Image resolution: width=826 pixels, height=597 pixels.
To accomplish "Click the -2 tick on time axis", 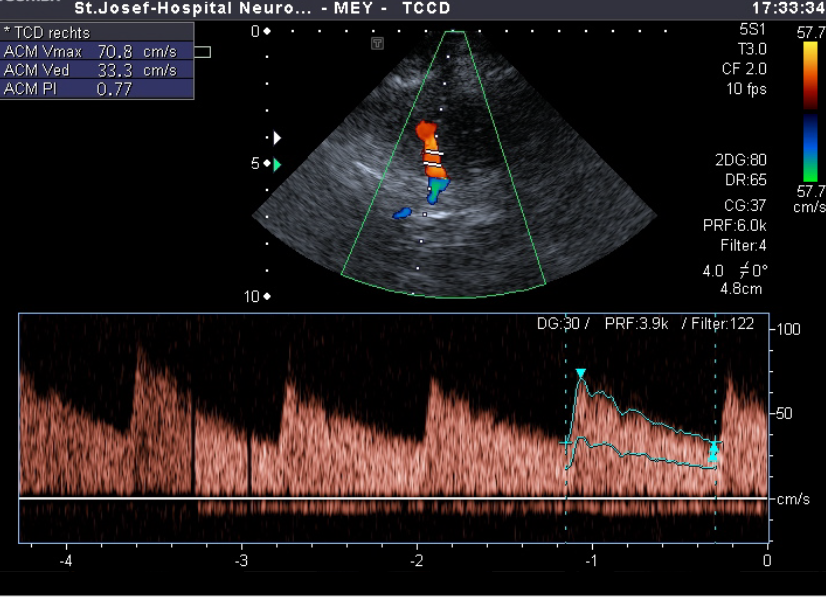I will (x=417, y=561).
